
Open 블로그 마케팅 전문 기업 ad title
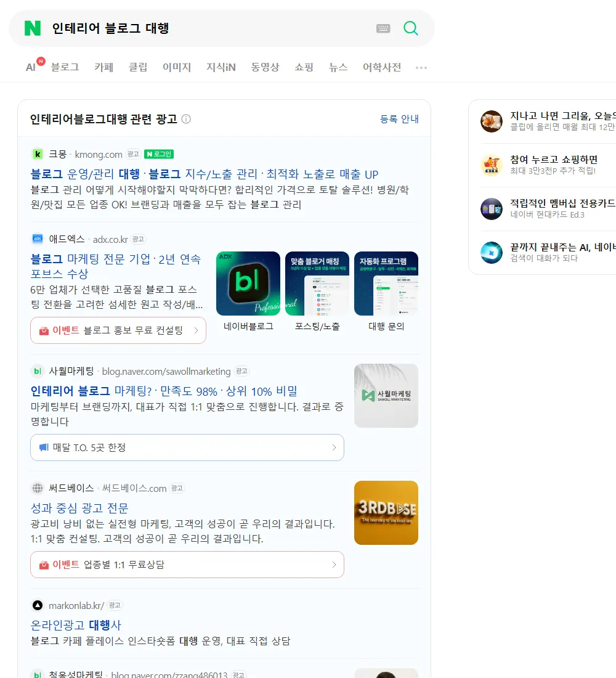(116, 266)
